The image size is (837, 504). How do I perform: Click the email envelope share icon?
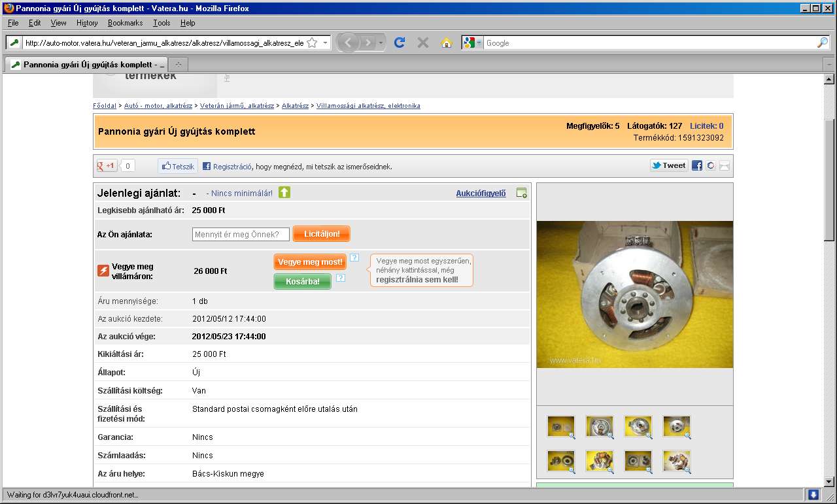click(724, 166)
